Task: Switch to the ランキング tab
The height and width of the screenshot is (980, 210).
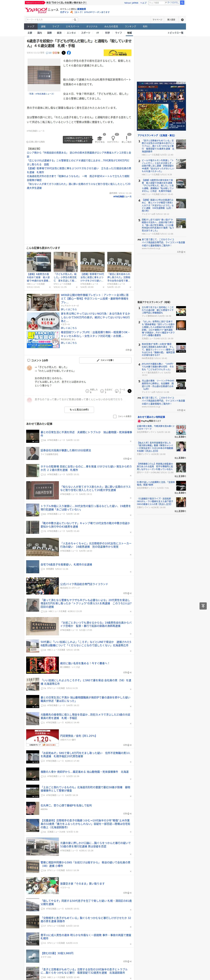Action: [x=130, y=27]
